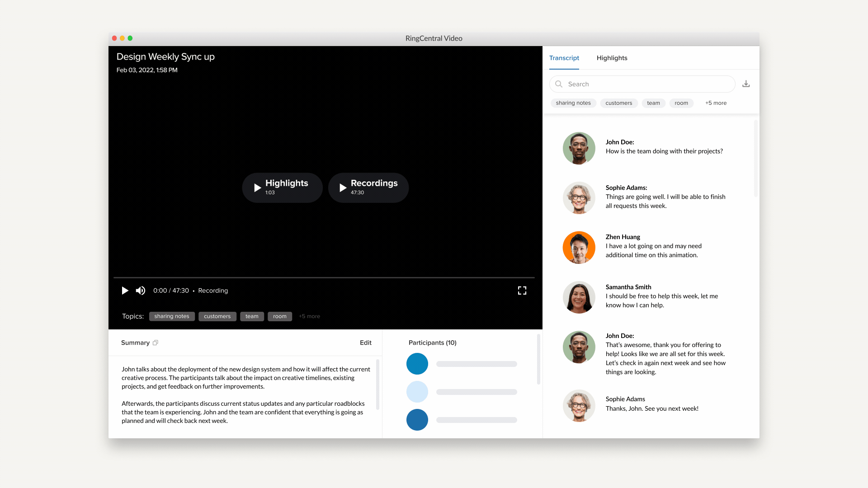Click the search icon in transcript search bar
Viewport: 868px width, 488px height.
(559, 84)
